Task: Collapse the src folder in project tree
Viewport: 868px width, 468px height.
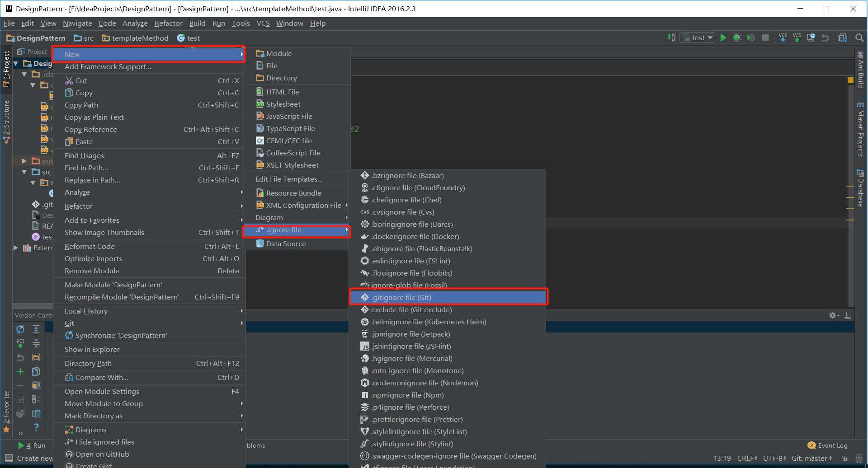Action: point(24,172)
